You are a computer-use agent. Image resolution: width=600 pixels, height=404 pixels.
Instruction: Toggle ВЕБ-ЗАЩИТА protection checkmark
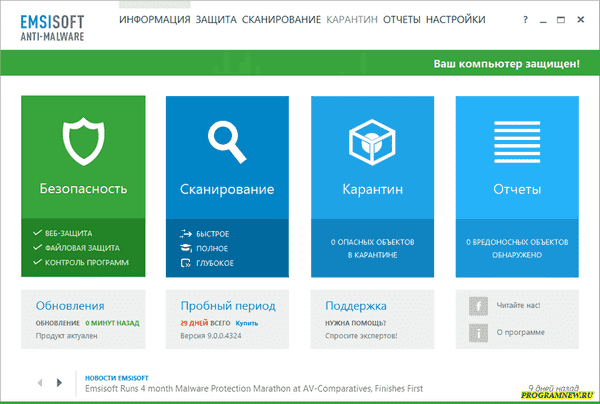(37, 233)
